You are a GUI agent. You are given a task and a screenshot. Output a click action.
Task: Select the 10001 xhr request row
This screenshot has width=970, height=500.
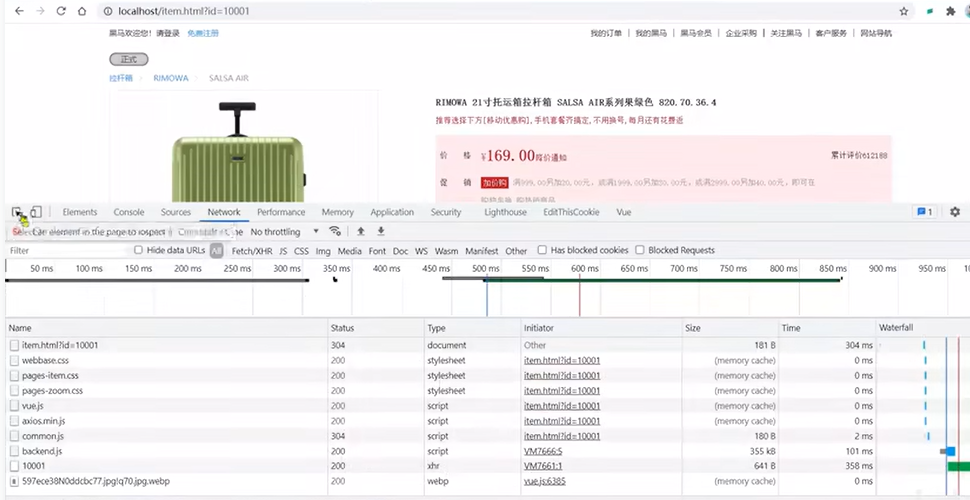click(x=485, y=466)
